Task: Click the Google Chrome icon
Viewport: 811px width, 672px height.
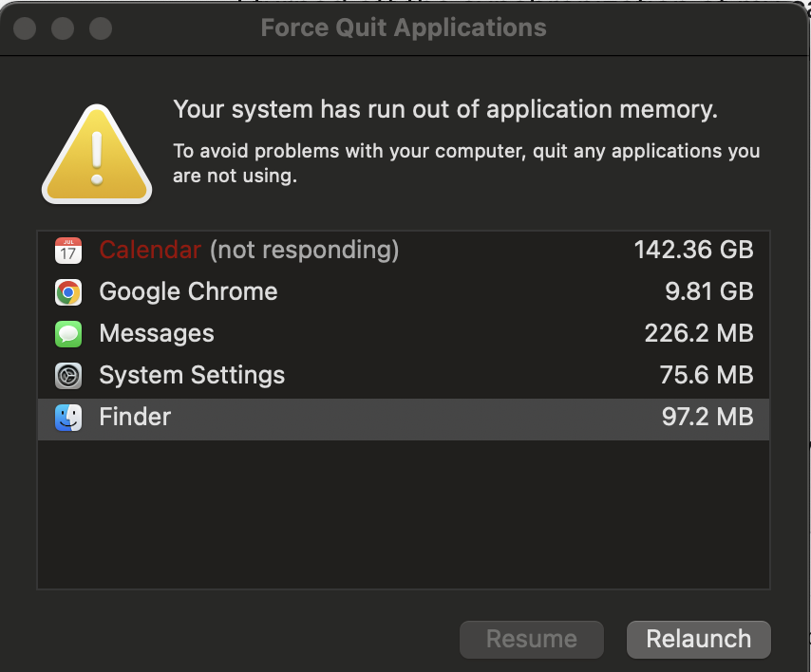Action: [x=68, y=292]
